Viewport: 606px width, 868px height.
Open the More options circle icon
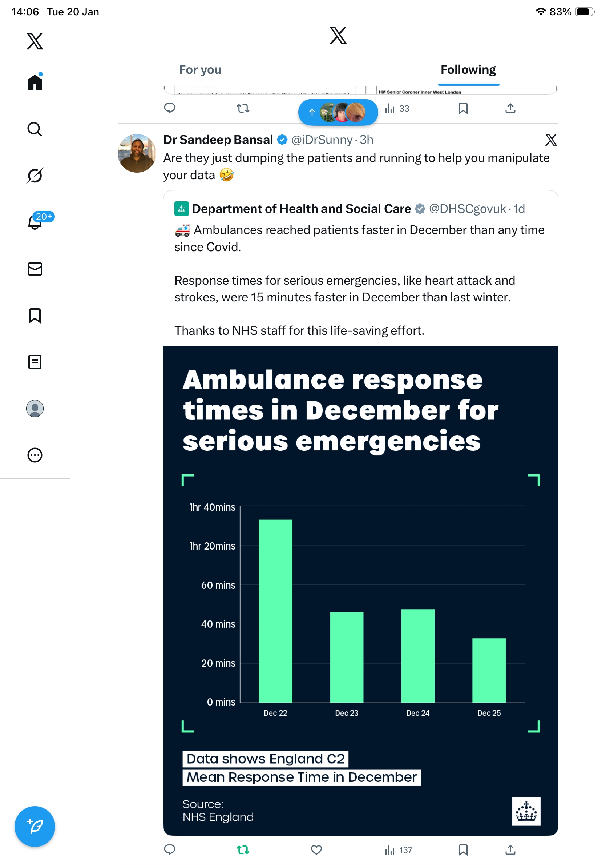(x=35, y=455)
